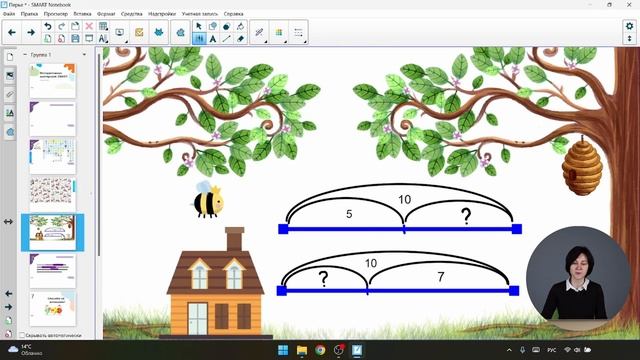Select the Line tool icon

coord(227,39)
